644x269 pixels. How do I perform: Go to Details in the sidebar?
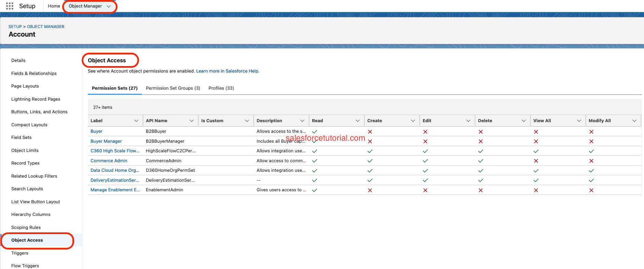coord(18,61)
